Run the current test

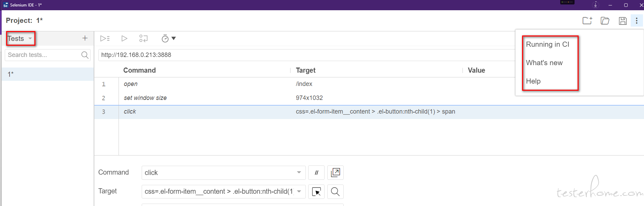click(124, 39)
